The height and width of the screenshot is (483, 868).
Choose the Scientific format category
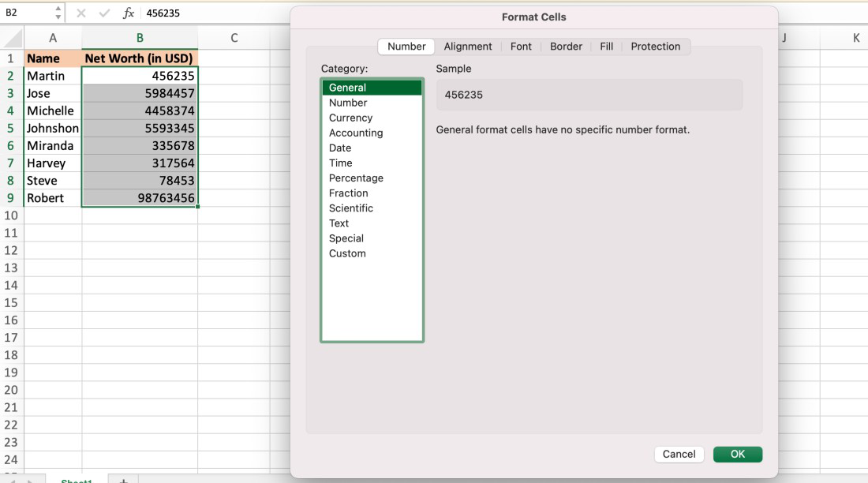(351, 208)
